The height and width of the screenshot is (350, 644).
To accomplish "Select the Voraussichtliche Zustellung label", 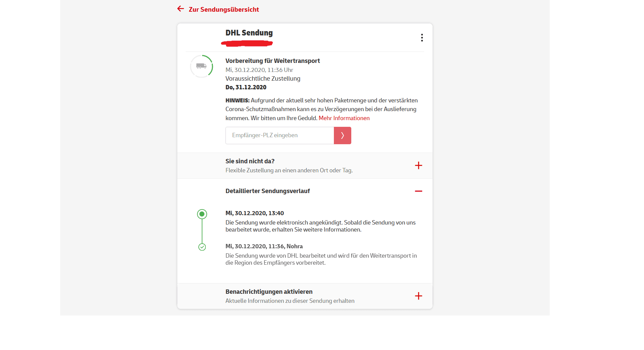I will click(x=263, y=79).
